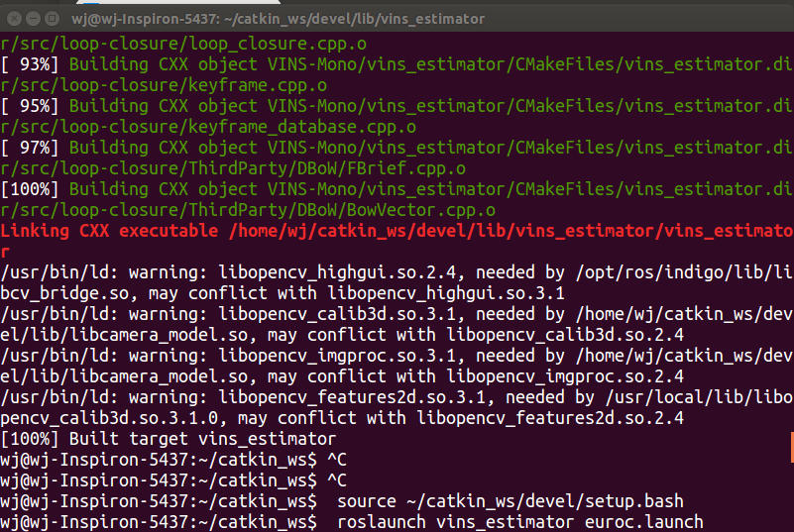
Task: Click the red 'Linking CXX executable' line
Action: coord(397,231)
